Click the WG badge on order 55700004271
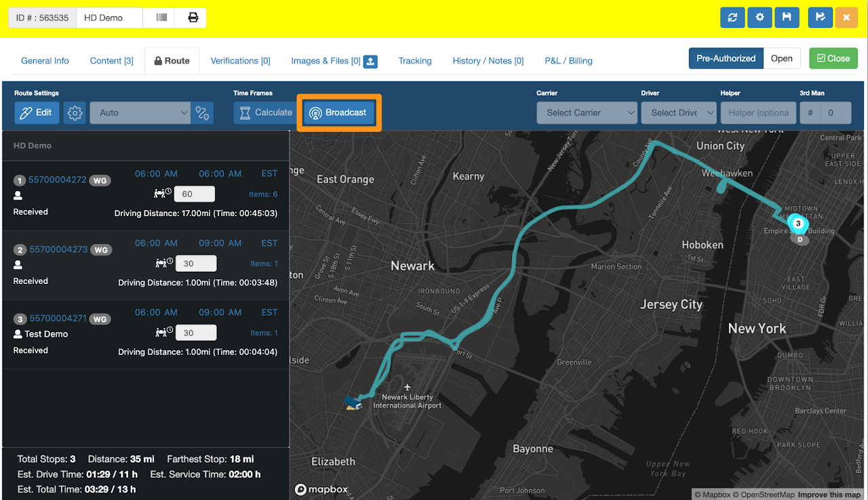The height and width of the screenshot is (500, 868). (x=100, y=319)
